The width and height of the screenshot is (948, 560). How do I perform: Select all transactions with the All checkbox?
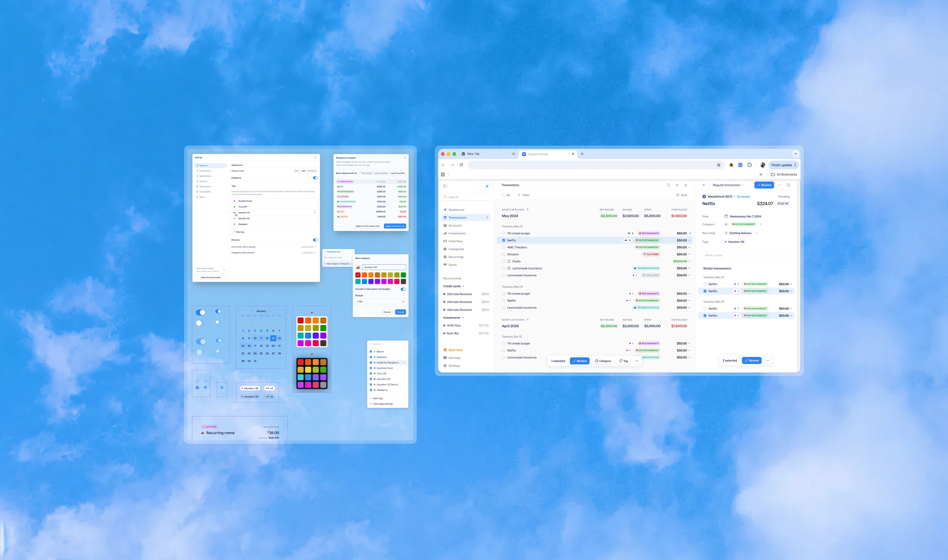tap(503, 195)
